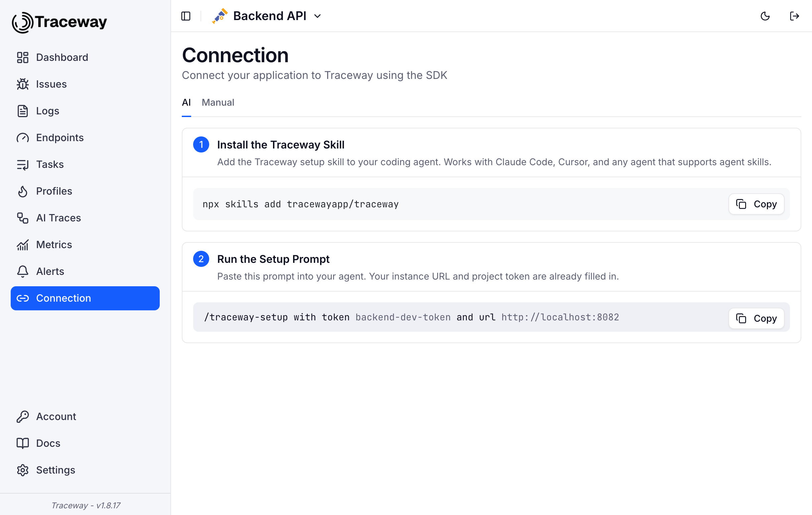The width and height of the screenshot is (812, 515).
Task: Open the Issues page
Action: click(x=85, y=84)
